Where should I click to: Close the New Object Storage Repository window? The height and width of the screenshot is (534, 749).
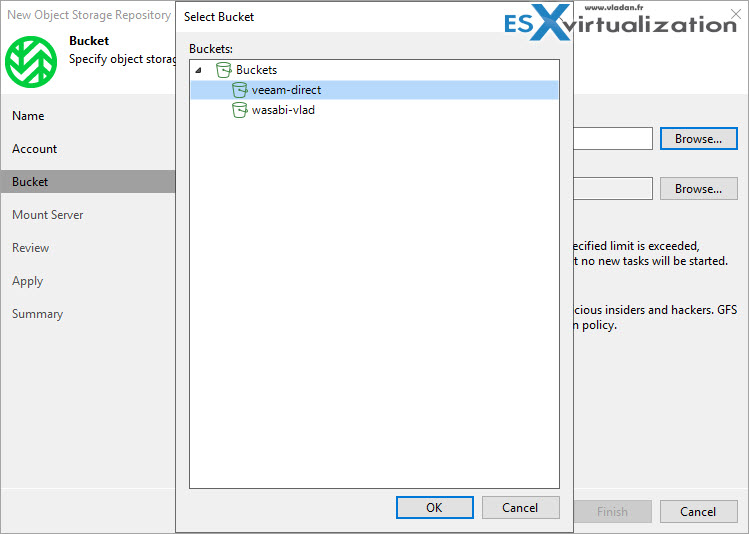coord(736,13)
